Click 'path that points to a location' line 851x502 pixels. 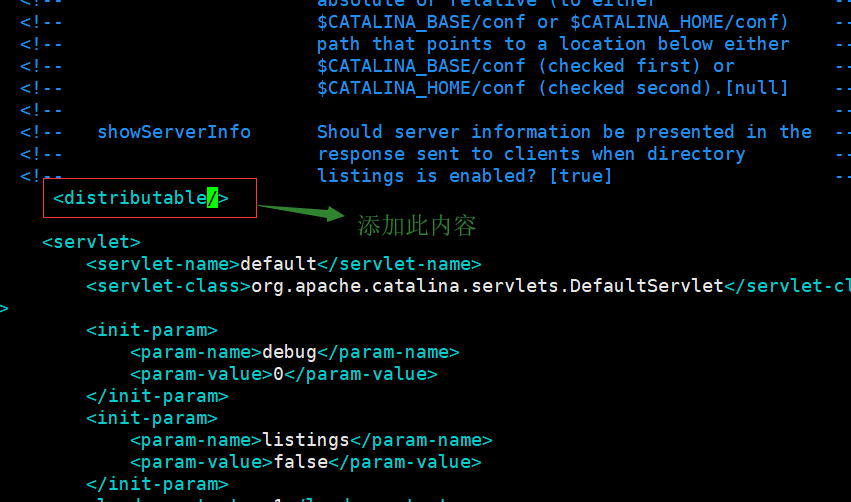point(553,44)
